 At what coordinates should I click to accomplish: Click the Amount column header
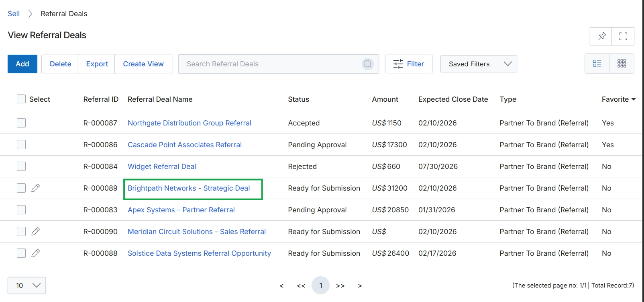(385, 99)
